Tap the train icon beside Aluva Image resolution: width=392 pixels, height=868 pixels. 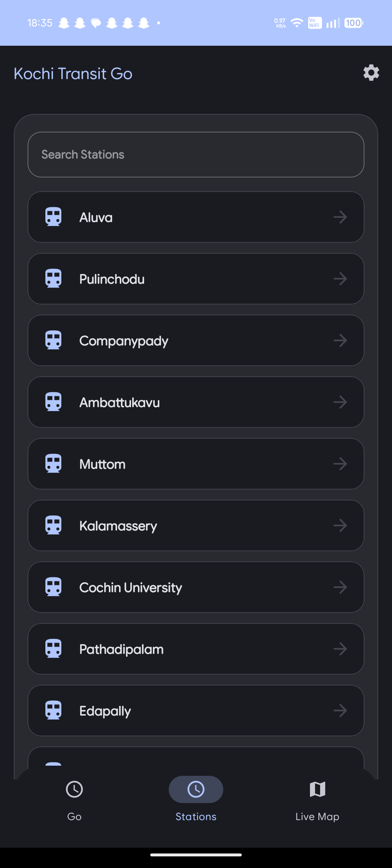(x=53, y=217)
